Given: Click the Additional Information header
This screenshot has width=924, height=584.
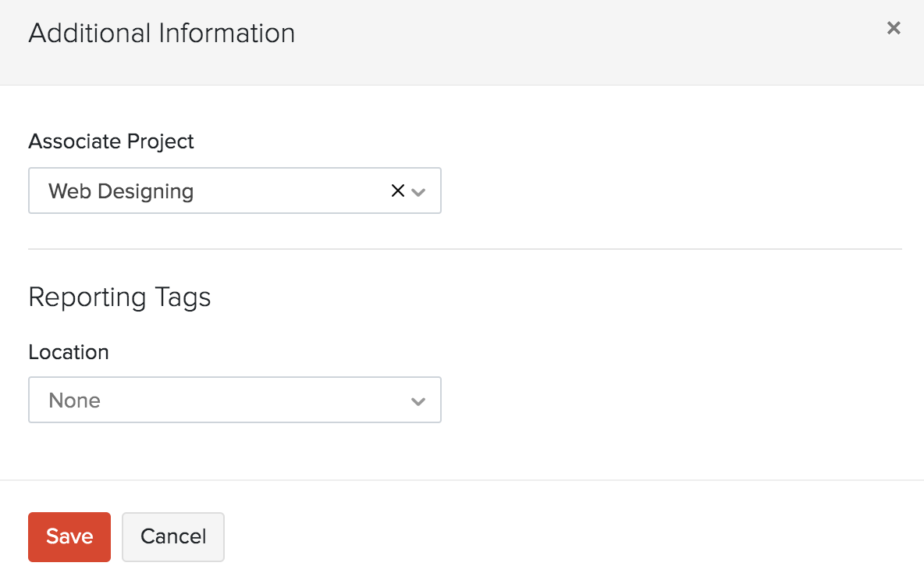Looking at the screenshot, I should pos(162,33).
